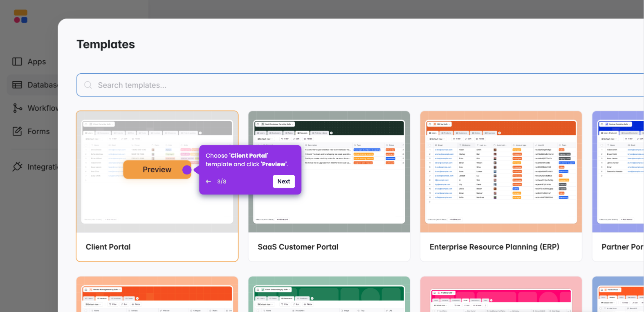This screenshot has width=644, height=312.
Task: Open the SaaS Customer Portal thumbnail
Action: (329, 172)
